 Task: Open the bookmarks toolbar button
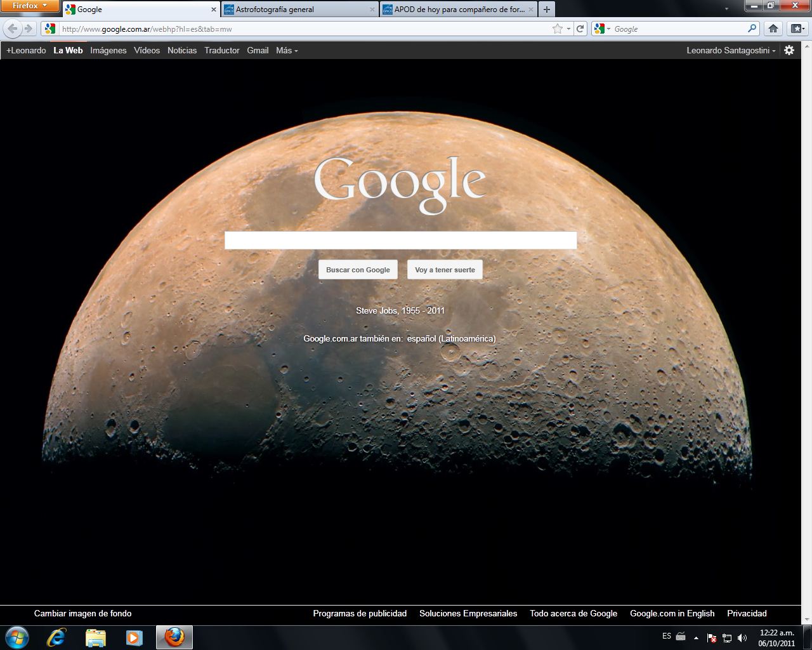click(796, 29)
